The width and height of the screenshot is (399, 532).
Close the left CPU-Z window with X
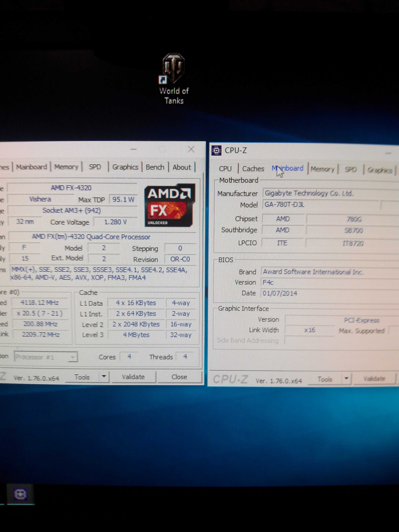tap(191, 149)
